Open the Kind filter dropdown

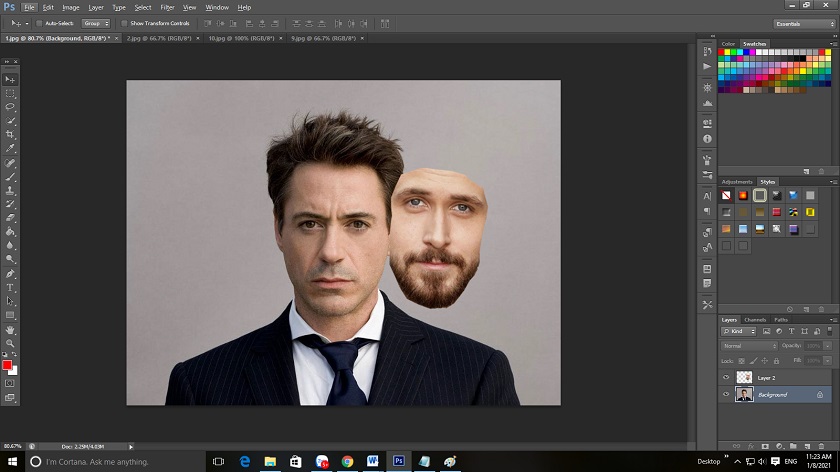pyautogui.click(x=738, y=331)
